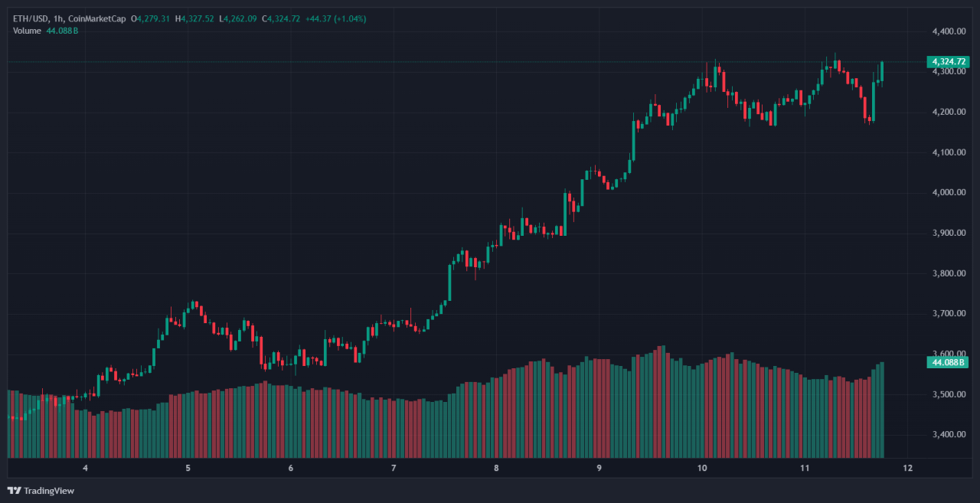
Task: Select day 7 on the time axis
Action: 394,468
